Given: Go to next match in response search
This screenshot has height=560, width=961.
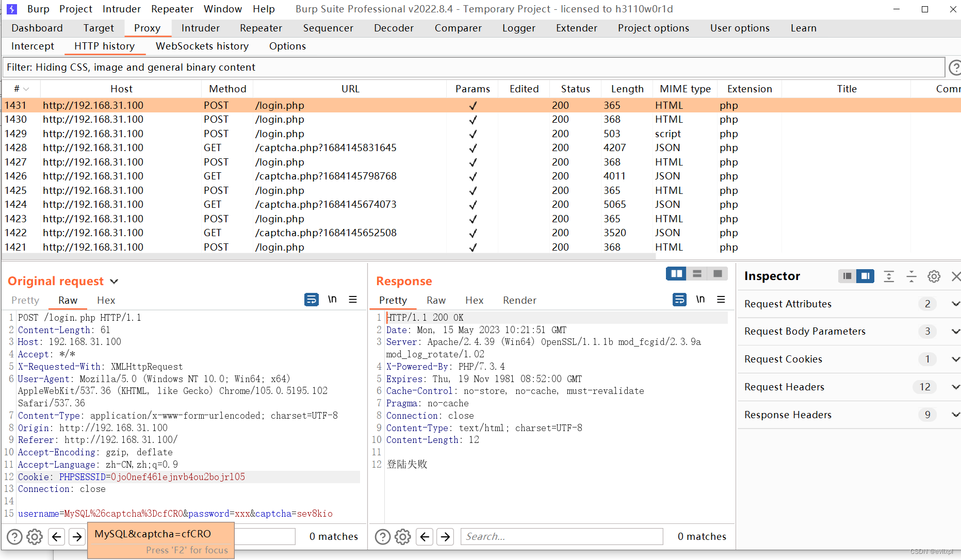Looking at the screenshot, I should point(445,537).
